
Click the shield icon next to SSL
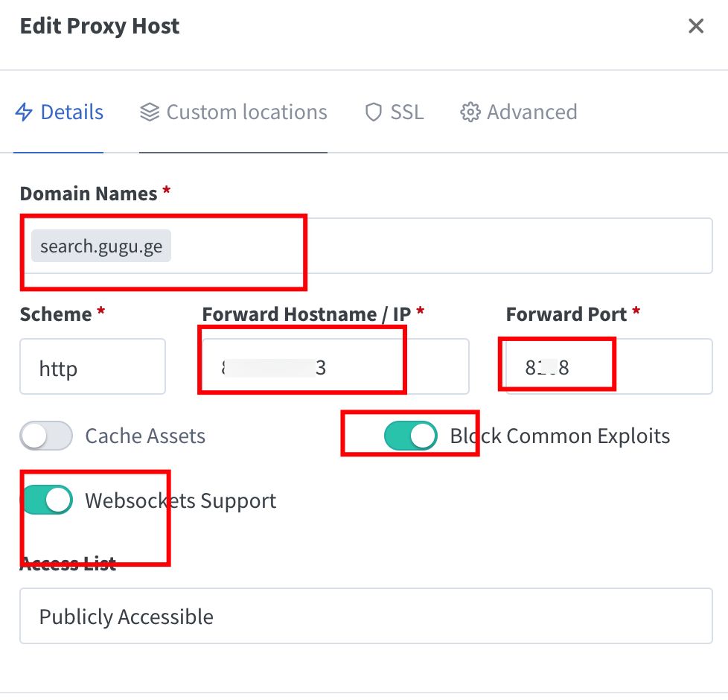click(373, 112)
